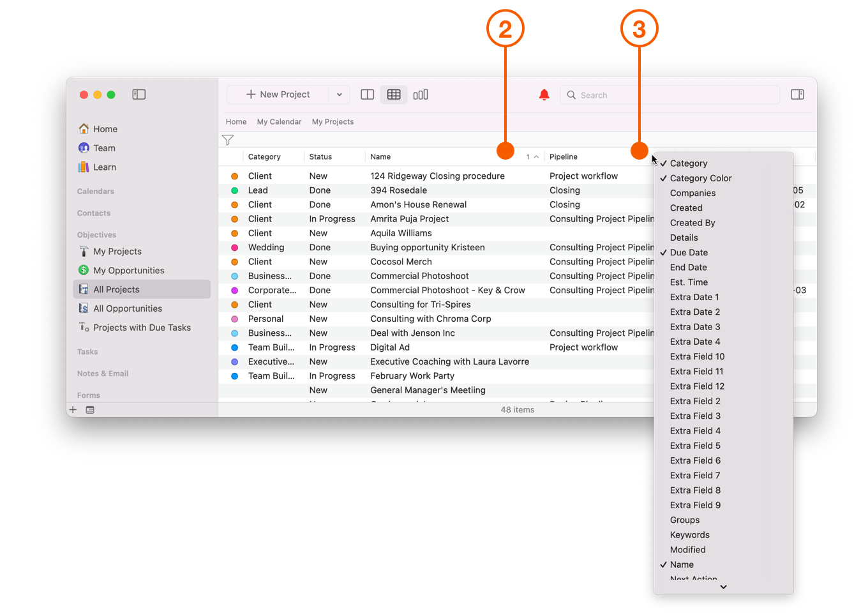Select My Opportunities in the sidebar
This screenshot has height=613, width=868.
tap(128, 270)
